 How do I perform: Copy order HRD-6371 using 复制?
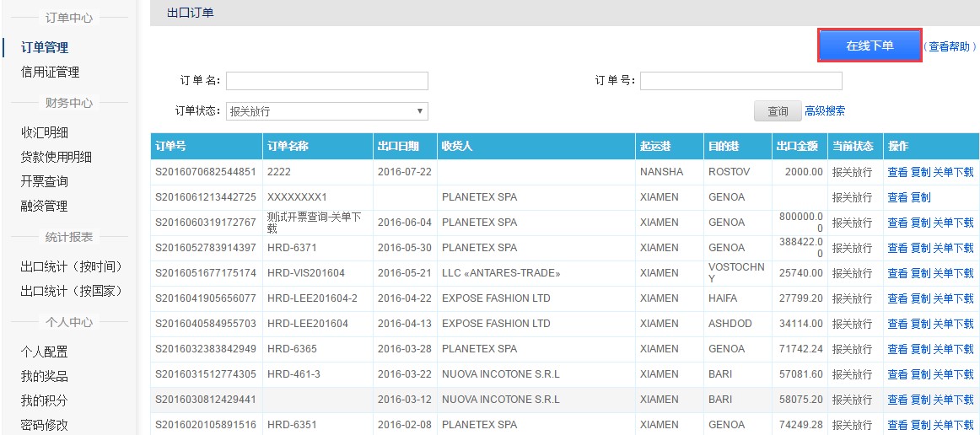click(x=920, y=248)
